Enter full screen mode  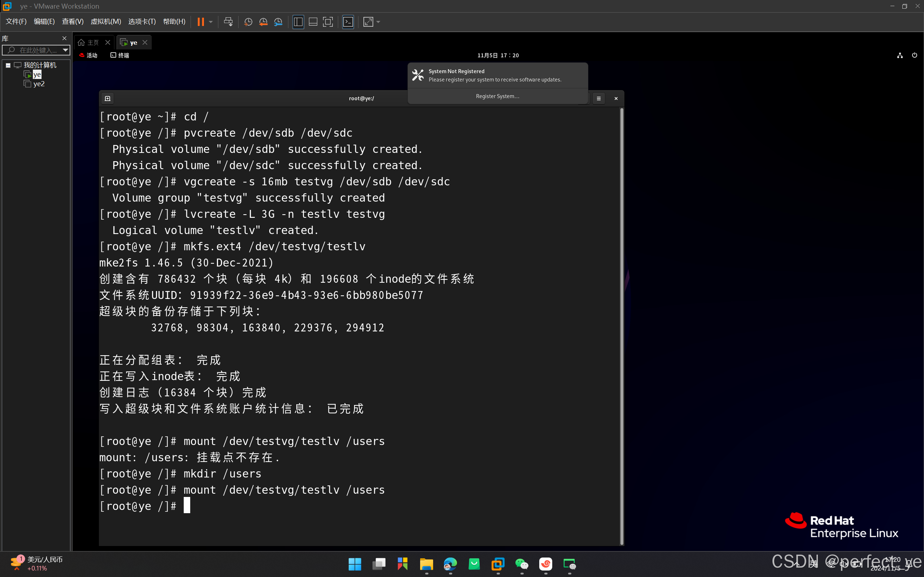(328, 22)
